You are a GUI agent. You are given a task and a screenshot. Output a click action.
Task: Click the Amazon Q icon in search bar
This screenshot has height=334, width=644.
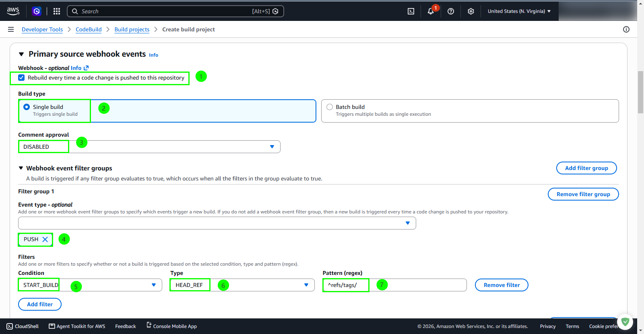275,11
